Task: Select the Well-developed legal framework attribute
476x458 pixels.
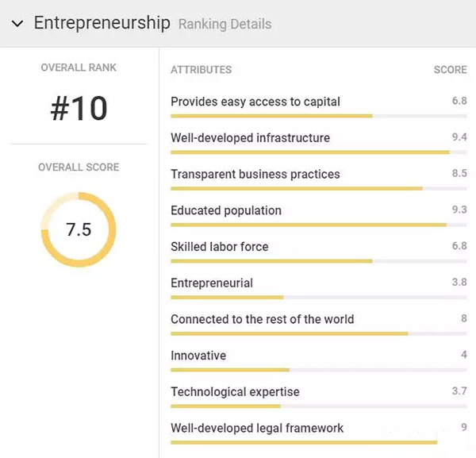Action: (257, 428)
